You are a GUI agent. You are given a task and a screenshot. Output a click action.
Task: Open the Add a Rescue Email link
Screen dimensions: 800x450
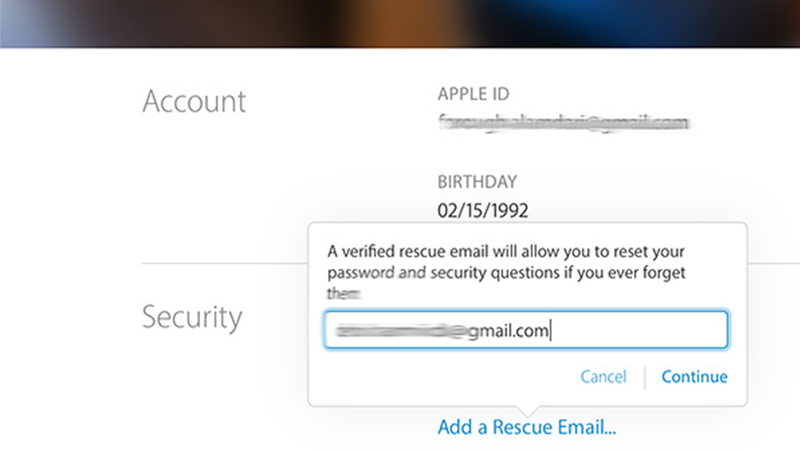click(526, 428)
